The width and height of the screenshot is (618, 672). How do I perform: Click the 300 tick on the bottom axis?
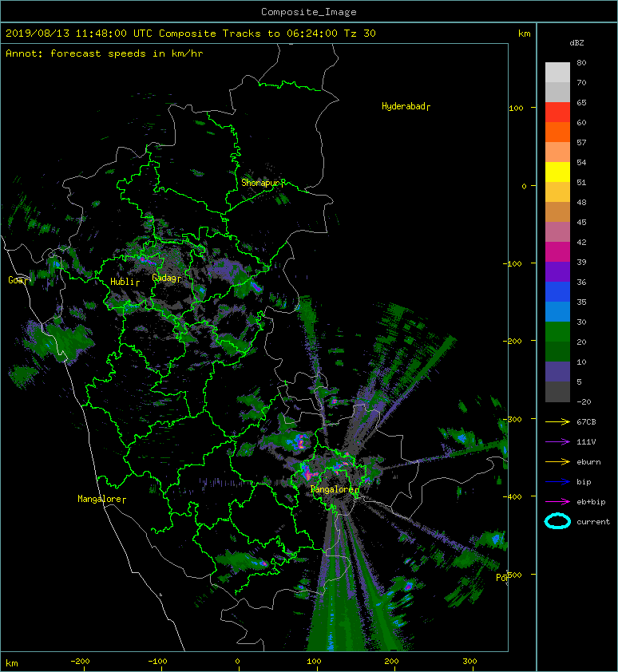tap(469, 662)
